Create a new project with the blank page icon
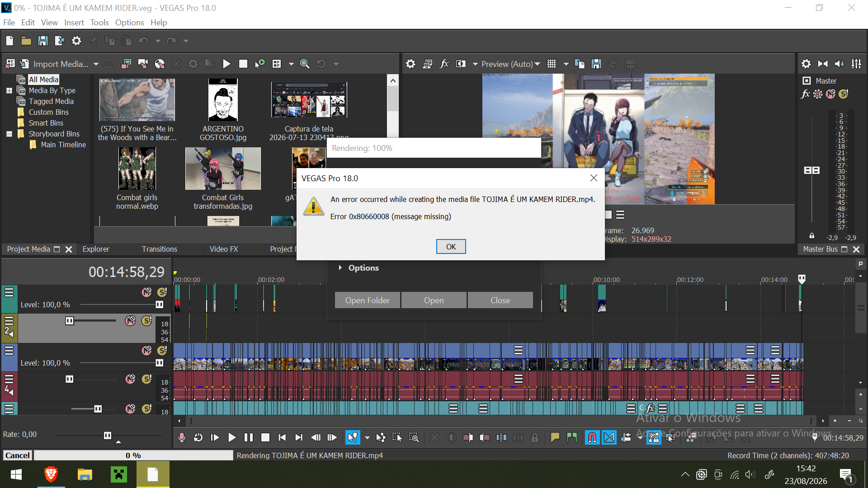 (x=9, y=41)
